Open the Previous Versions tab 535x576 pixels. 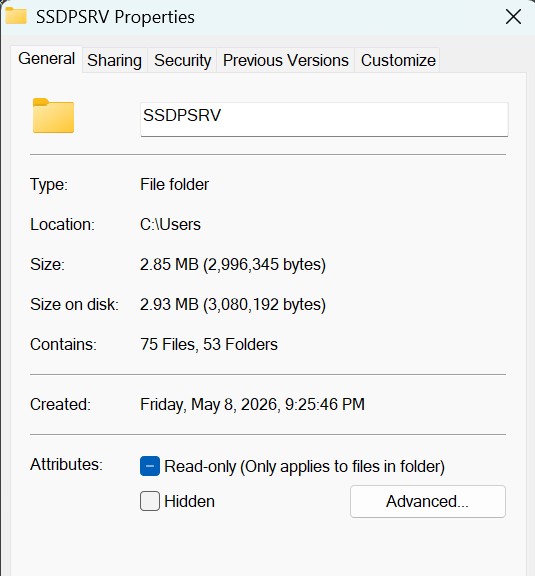click(x=286, y=60)
